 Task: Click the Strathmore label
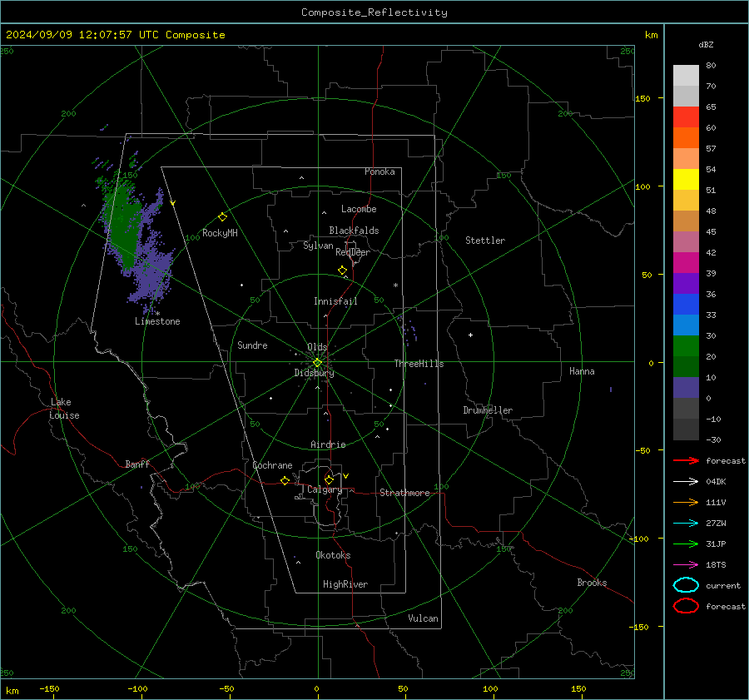tap(404, 493)
